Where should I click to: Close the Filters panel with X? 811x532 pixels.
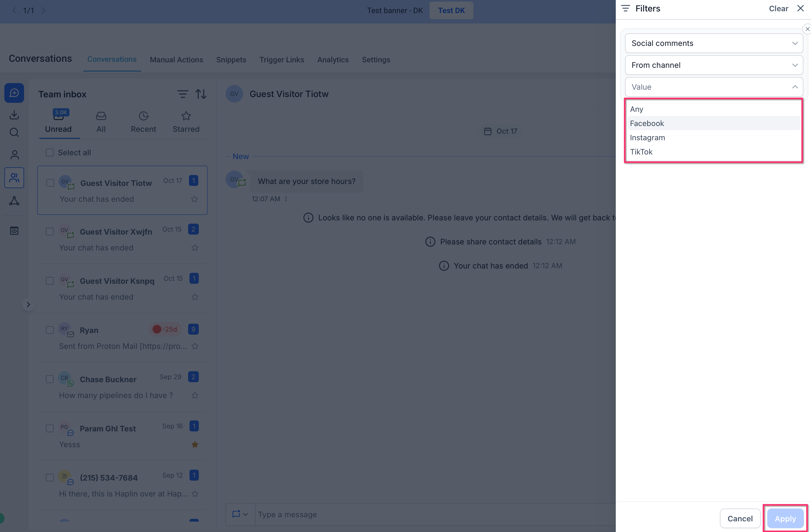coord(800,8)
